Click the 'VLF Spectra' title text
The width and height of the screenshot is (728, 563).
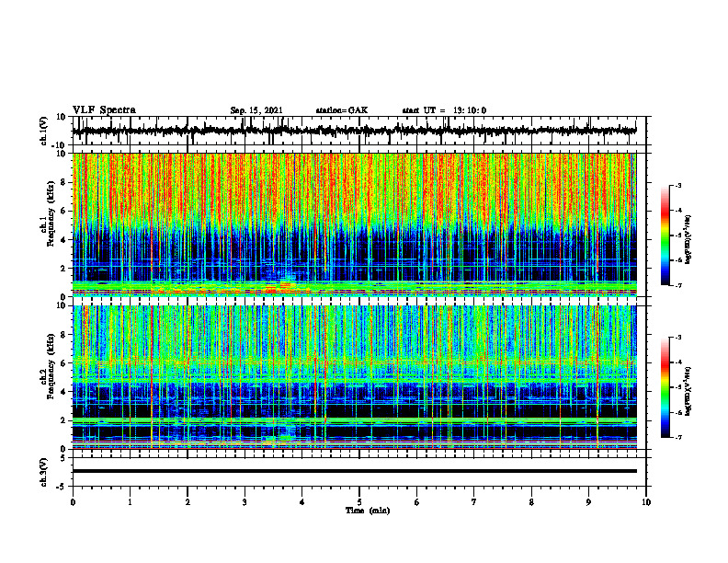tap(104, 110)
